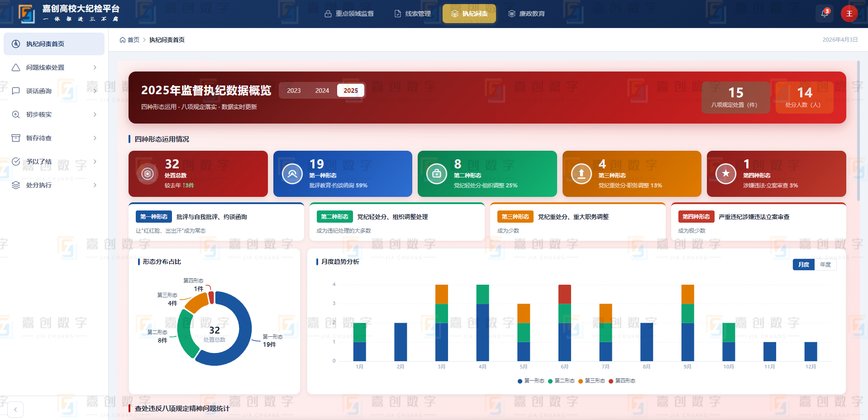Click the magnifier icon for 初步核实
This screenshot has height=420, width=868.
pyautogui.click(x=16, y=115)
